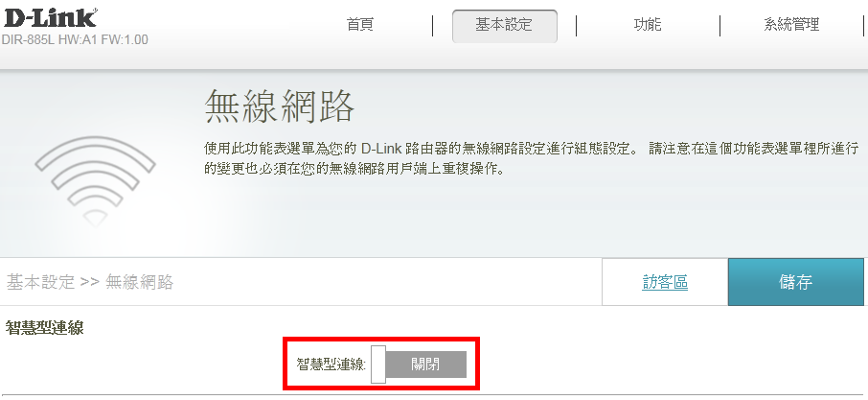Select the 基本設定 tab
The height and width of the screenshot is (400, 868).
[504, 26]
